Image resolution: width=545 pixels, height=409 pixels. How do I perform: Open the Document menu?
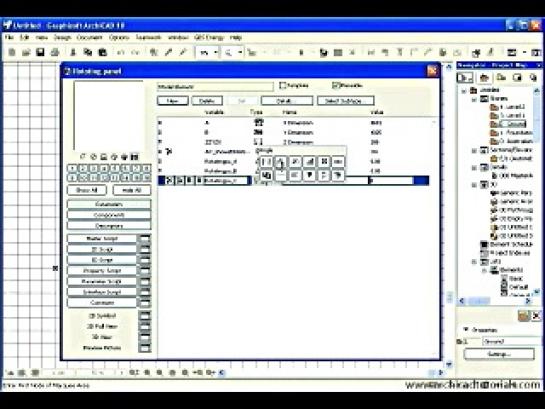click(89, 38)
